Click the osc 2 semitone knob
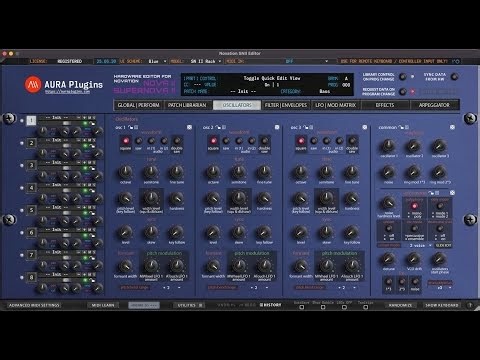480x360 pixels. coord(239,172)
